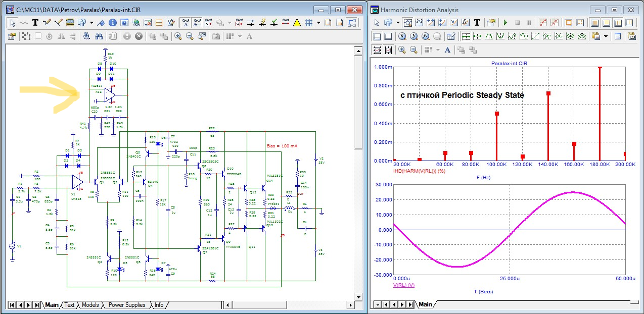Open the Models tab

click(90, 305)
